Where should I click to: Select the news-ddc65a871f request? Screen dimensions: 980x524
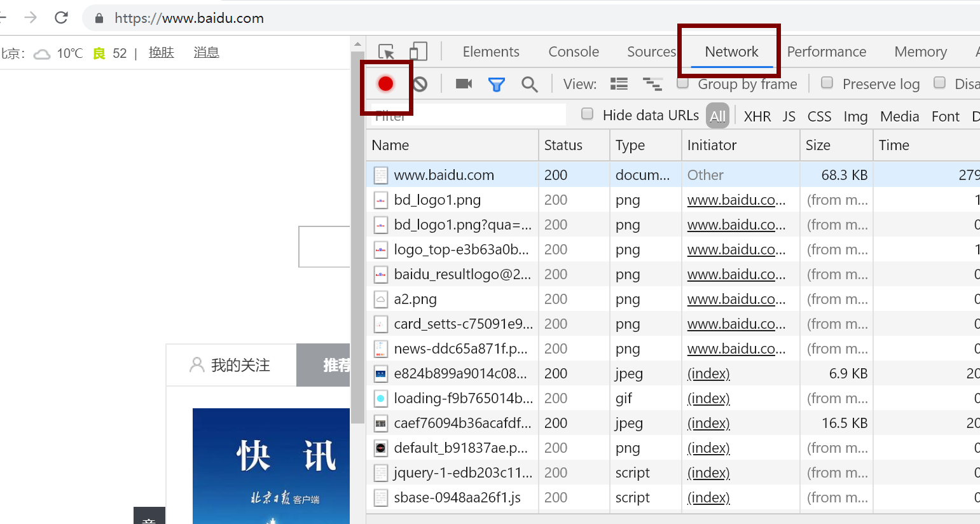tap(673, 348)
